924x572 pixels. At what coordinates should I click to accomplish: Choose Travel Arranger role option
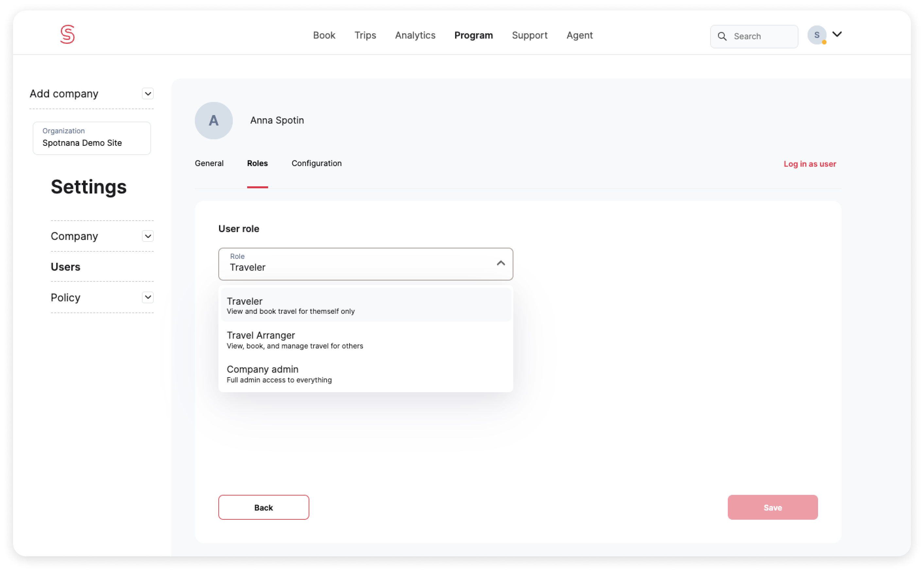click(366, 340)
